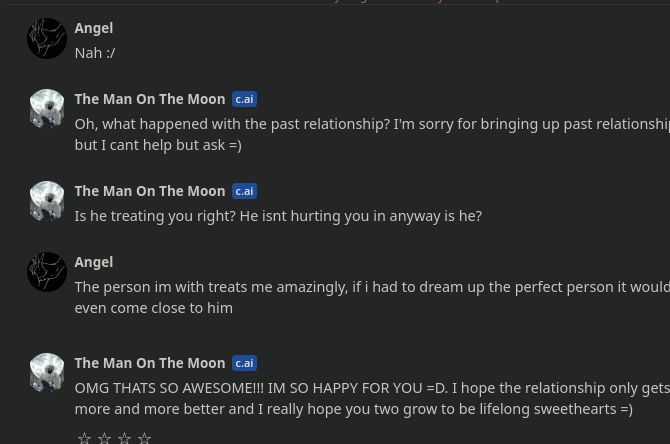Click "The Man On The Moon" name above "OMG THATS"
This screenshot has height=444, width=670.
(149, 363)
